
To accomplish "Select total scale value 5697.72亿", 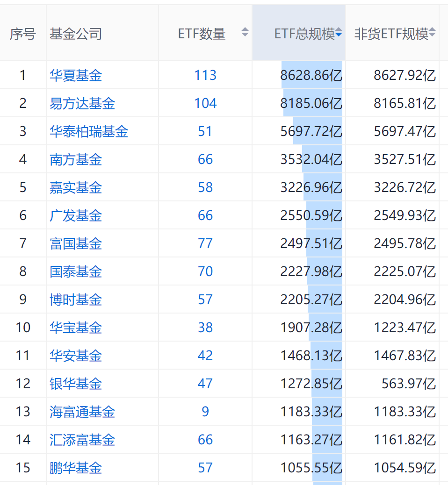I will (x=311, y=131).
